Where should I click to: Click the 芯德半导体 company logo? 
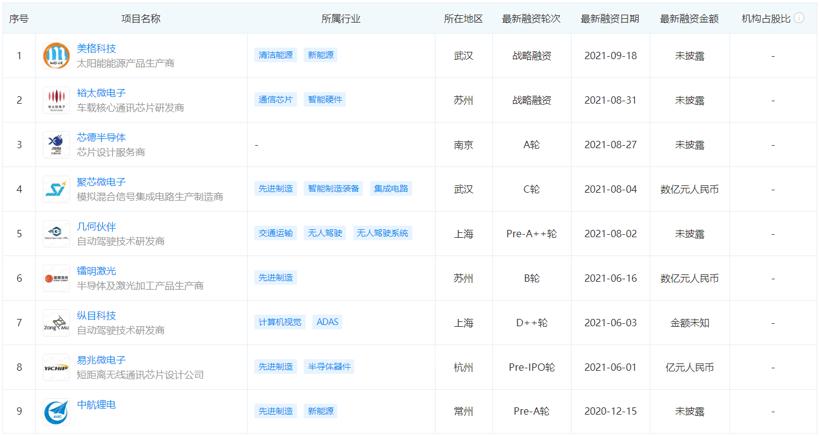click(x=56, y=145)
